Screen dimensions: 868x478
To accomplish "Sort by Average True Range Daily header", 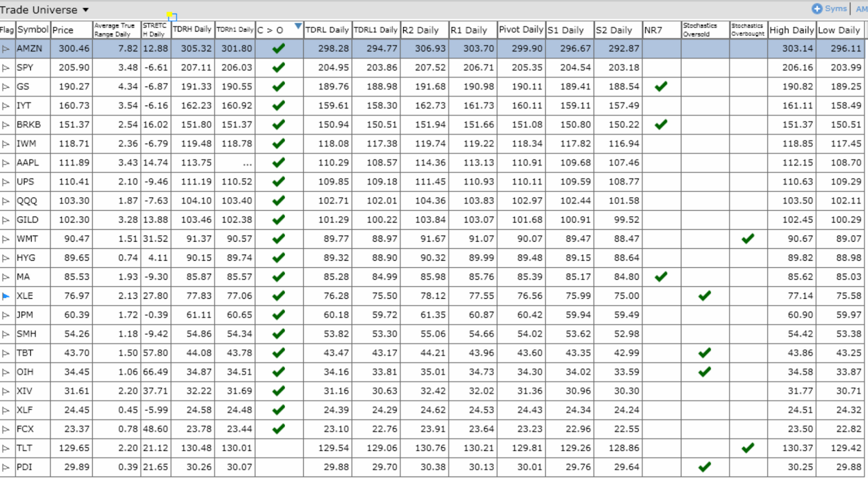I will pyautogui.click(x=117, y=30).
